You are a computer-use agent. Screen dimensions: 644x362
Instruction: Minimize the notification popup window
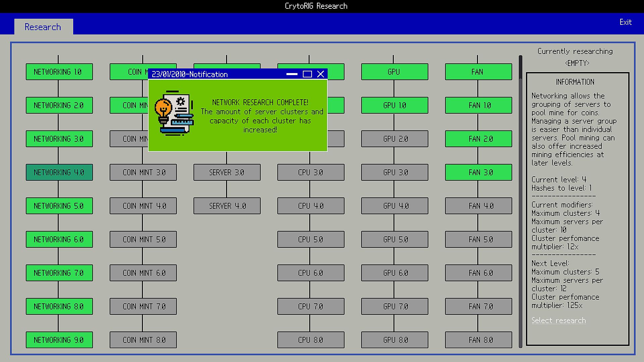292,74
